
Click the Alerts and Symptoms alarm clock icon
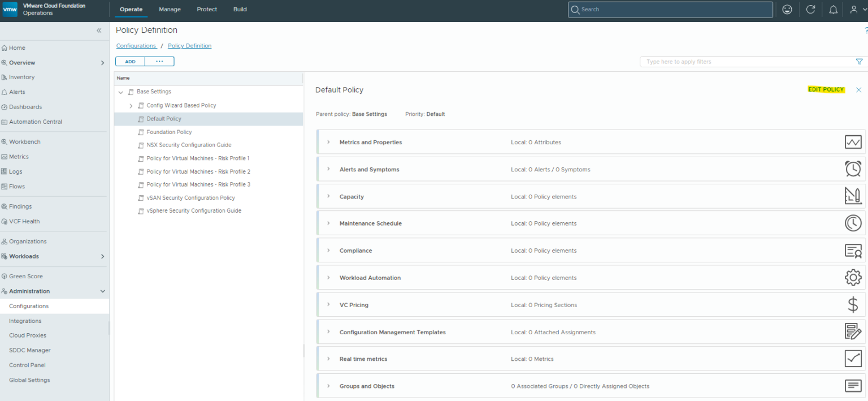853,169
